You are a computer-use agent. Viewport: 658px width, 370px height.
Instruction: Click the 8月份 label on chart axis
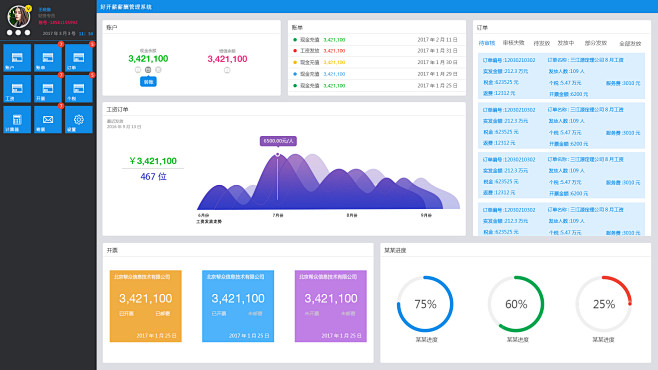point(352,215)
